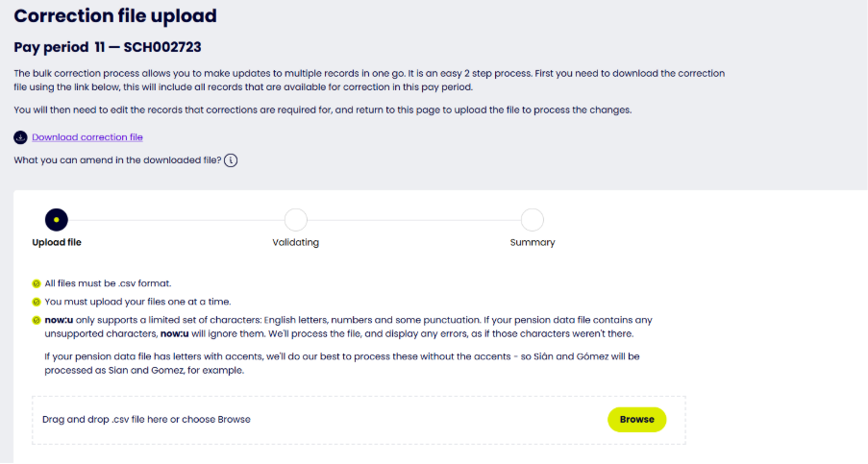Click check icon beside now:u supported characters rule
This screenshot has width=868, height=464.
coord(37,320)
